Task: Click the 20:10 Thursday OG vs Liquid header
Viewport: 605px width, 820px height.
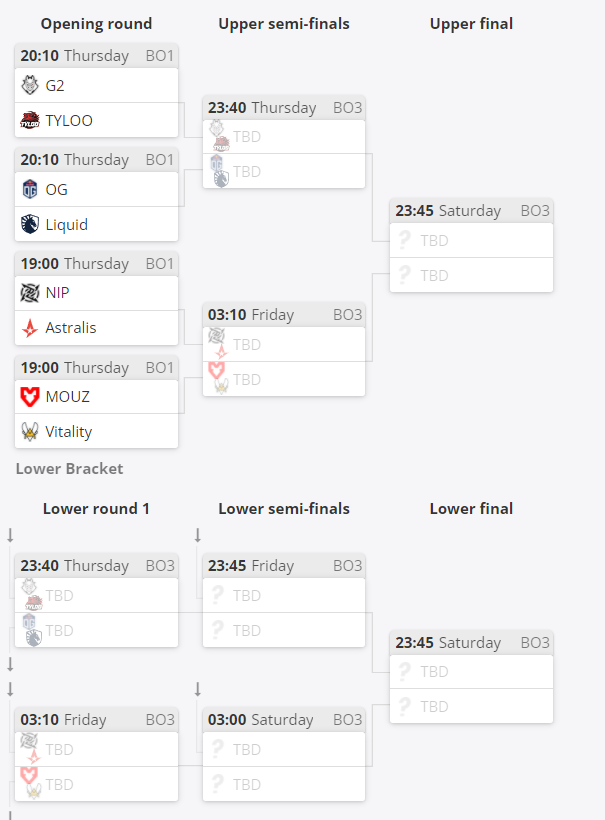Action: (x=97, y=160)
